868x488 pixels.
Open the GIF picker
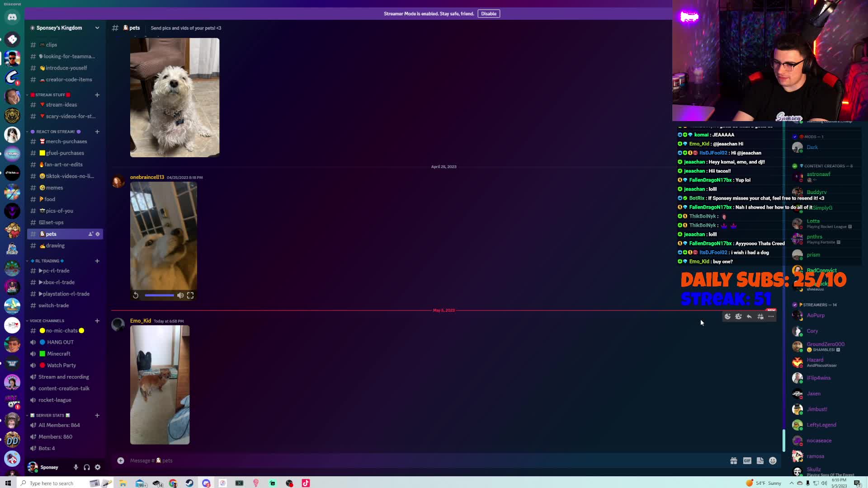(747, 460)
